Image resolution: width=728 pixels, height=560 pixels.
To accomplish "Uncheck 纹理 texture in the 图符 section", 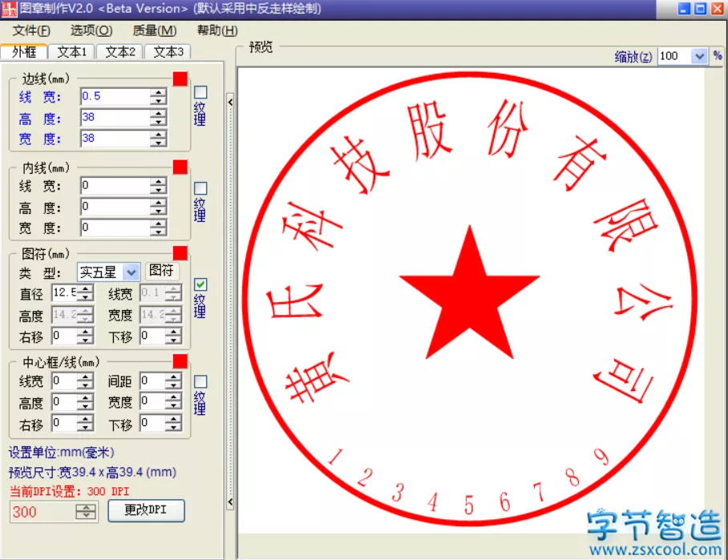I will (199, 284).
